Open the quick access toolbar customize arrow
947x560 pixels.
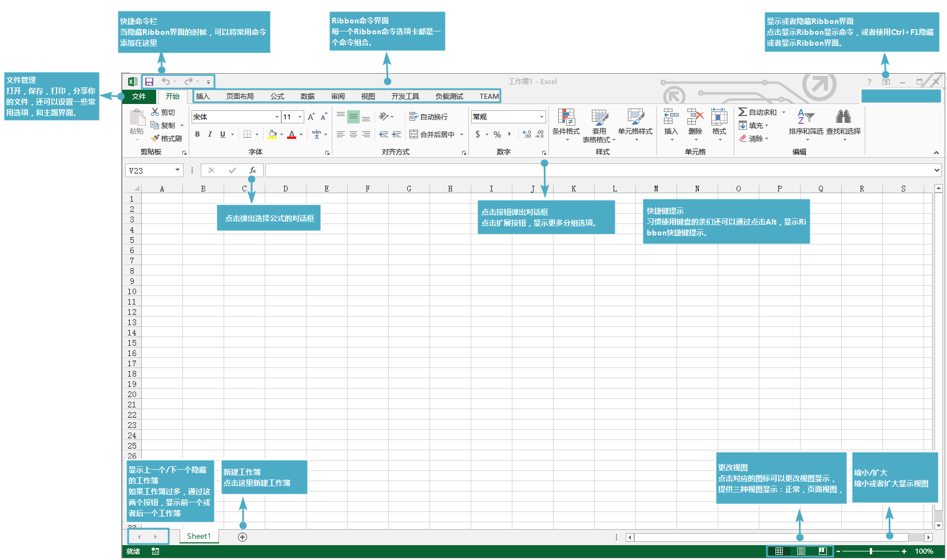[x=208, y=82]
